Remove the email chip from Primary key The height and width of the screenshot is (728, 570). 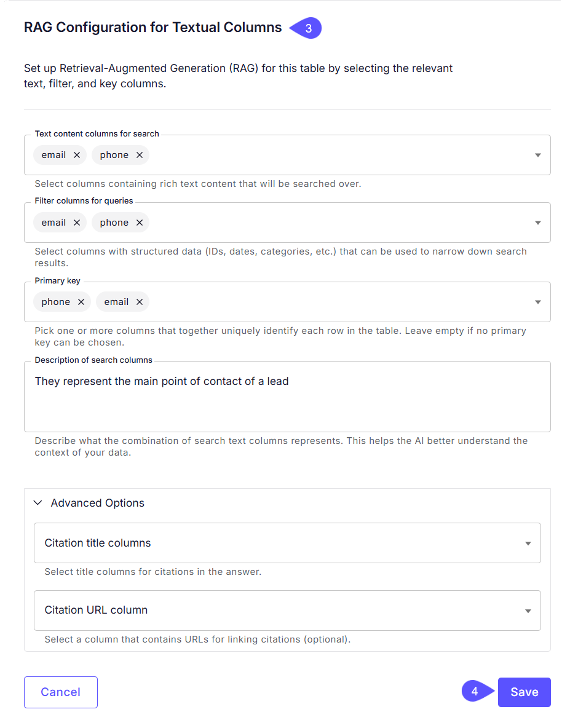[x=140, y=302]
